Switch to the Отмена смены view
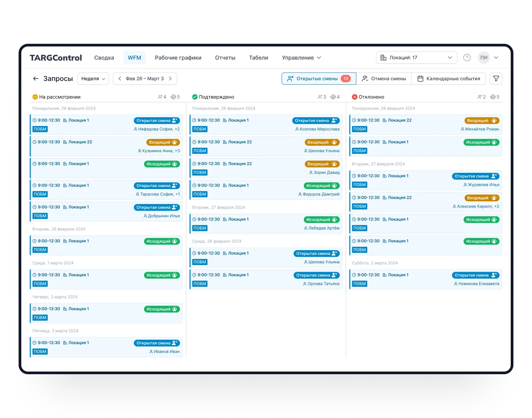 (384, 79)
